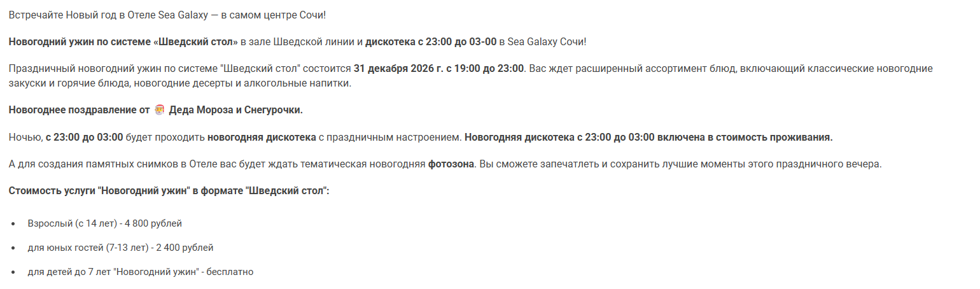Click 'Деда Мороза и Снегурочки' text
Viewport: 980px width, 289px height.
236,110
